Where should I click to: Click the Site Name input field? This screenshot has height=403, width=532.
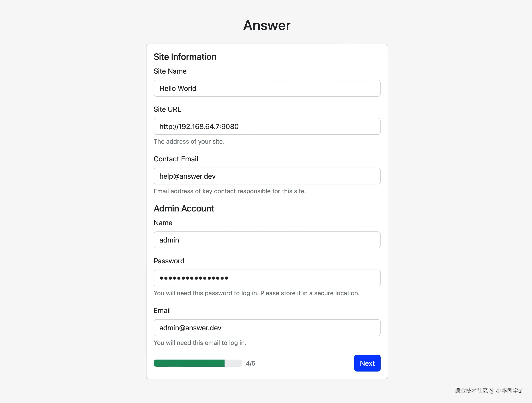pos(267,88)
